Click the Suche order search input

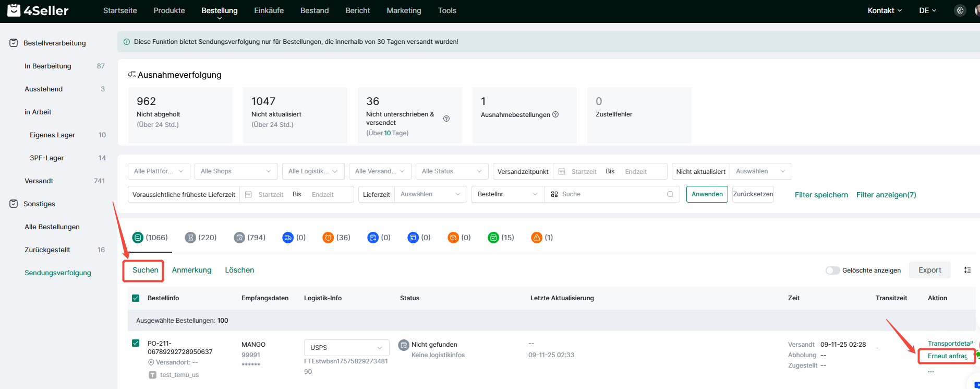612,194
